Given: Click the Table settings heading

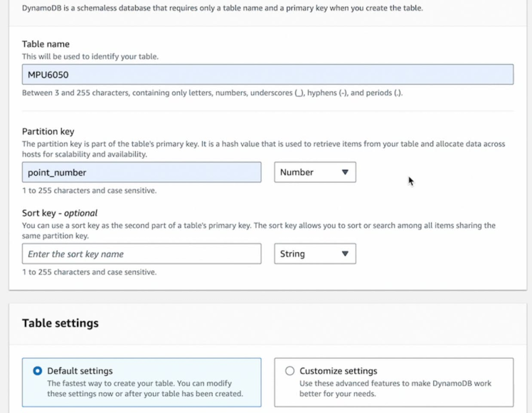Looking at the screenshot, I should [60, 323].
